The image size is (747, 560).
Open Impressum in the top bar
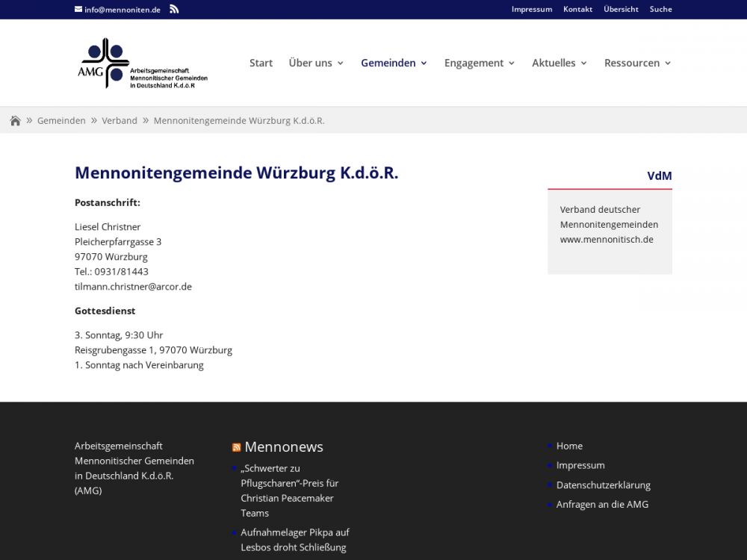click(x=531, y=10)
